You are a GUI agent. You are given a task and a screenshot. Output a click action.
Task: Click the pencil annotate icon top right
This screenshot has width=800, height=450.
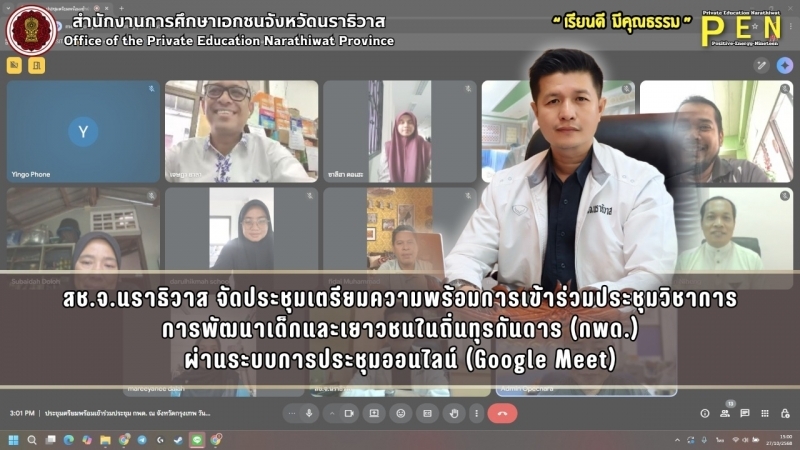coord(761,65)
